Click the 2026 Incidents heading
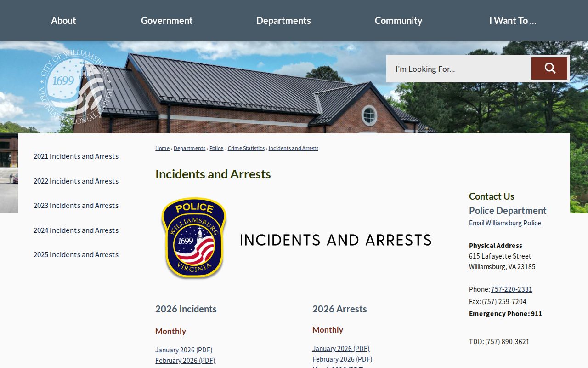 coord(186,309)
